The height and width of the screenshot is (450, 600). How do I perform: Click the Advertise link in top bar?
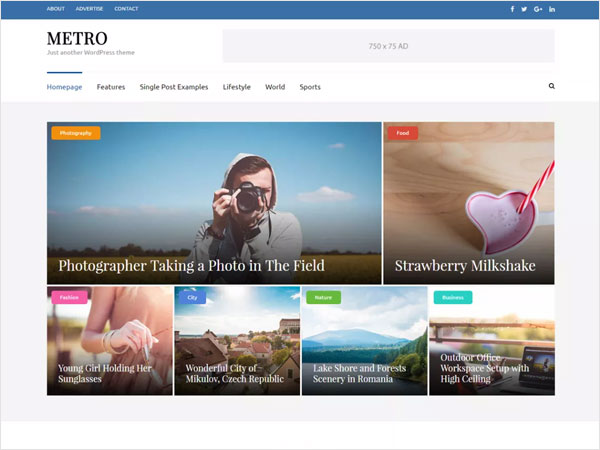(89, 9)
